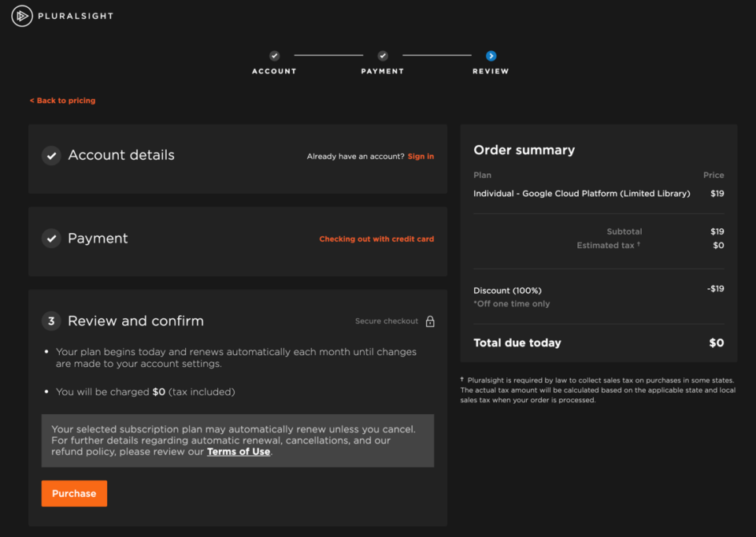Open the Terms of Use link
756x537 pixels.
coord(238,452)
